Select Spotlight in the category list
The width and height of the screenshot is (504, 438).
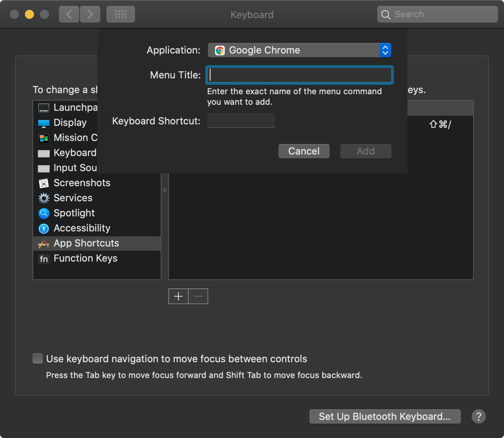tap(97, 213)
